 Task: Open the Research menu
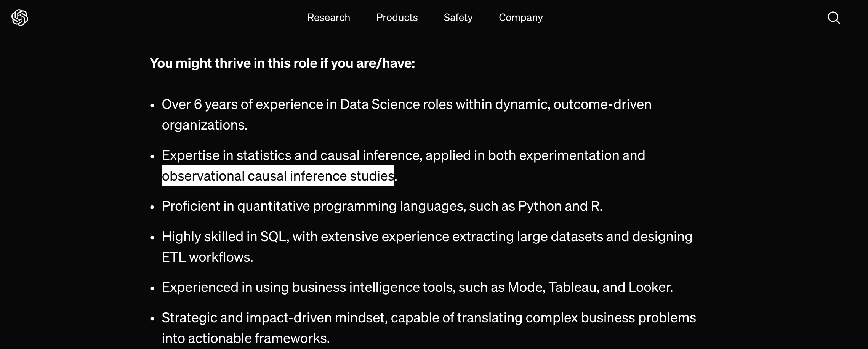click(328, 18)
